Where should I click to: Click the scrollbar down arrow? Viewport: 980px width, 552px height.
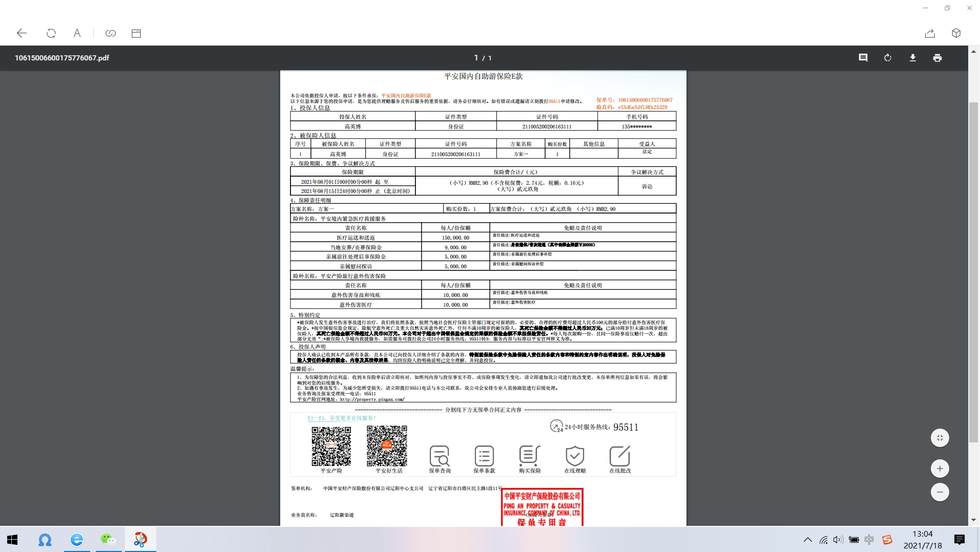[x=973, y=520]
